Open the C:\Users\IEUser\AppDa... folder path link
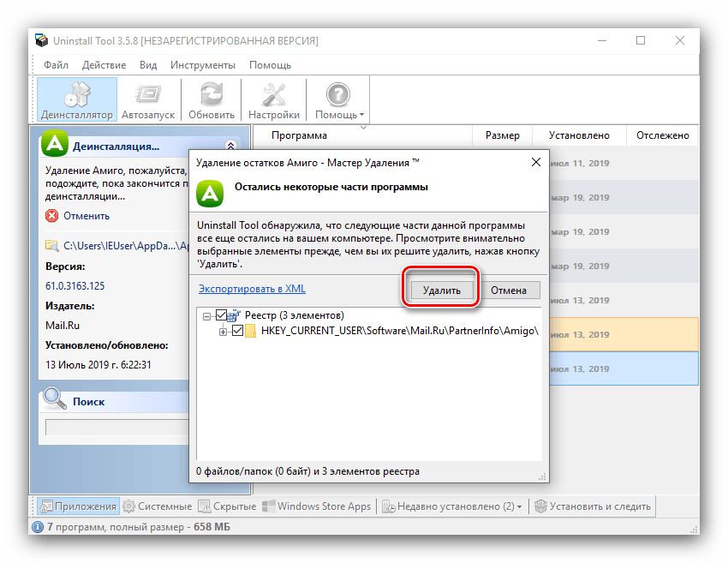This screenshot has width=728, height=563. (126, 246)
